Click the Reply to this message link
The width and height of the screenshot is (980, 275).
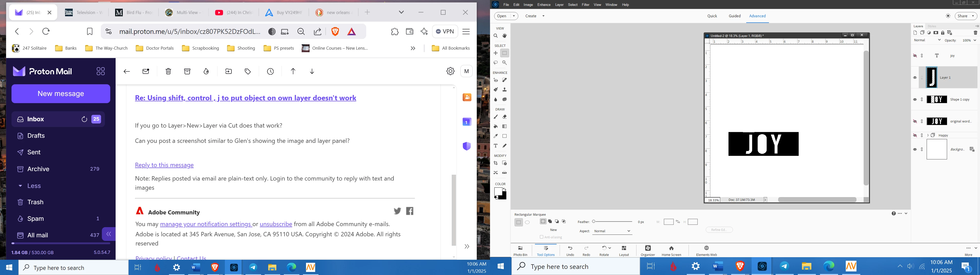[164, 165]
